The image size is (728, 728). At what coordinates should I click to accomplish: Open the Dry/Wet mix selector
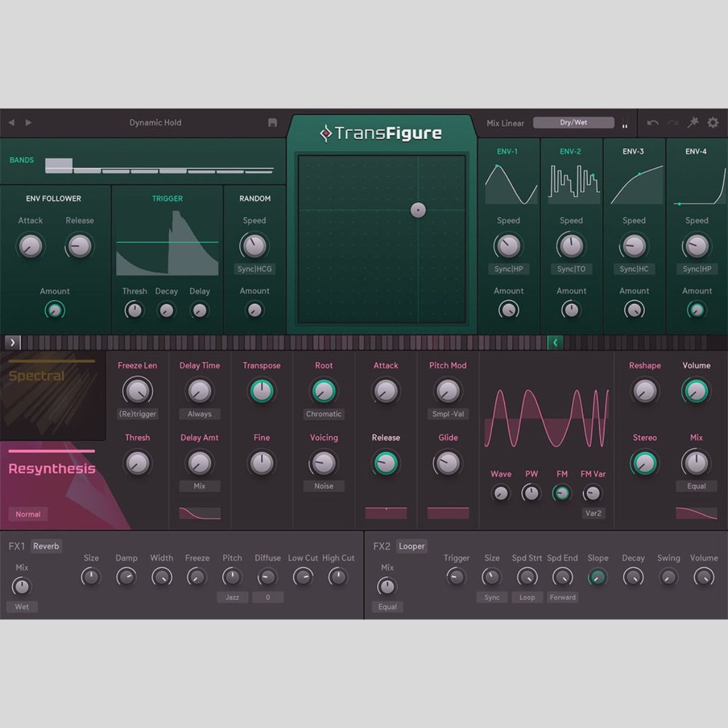tap(573, 123)
